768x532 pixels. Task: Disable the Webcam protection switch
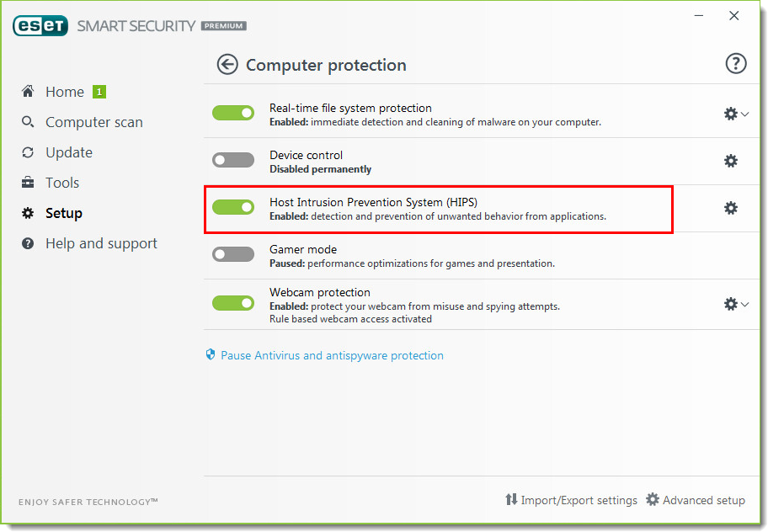[x=233, y=303]
